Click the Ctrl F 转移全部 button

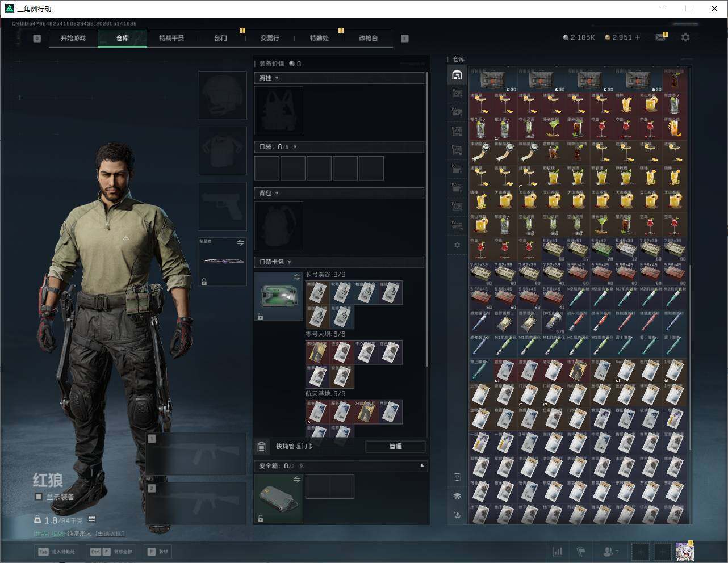[x=111, y=552]
